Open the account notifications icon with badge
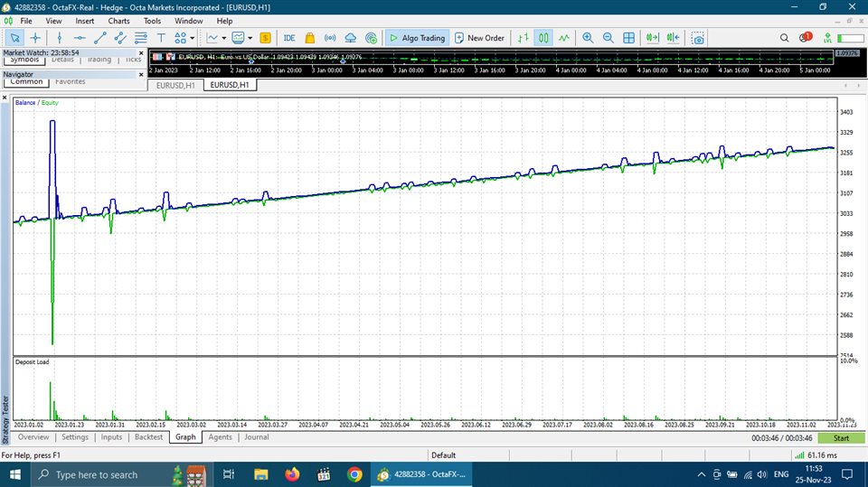Screen dimensions: 868x487 point(805,37)
